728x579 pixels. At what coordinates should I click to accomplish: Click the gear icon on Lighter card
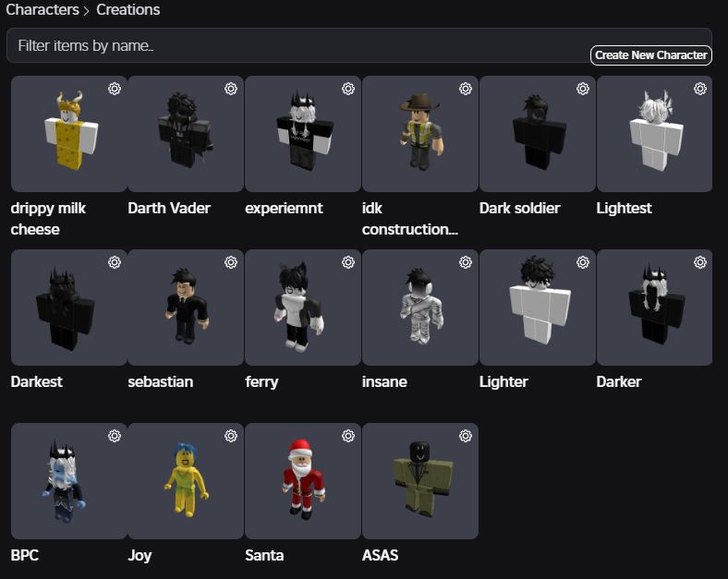point(583,262)
